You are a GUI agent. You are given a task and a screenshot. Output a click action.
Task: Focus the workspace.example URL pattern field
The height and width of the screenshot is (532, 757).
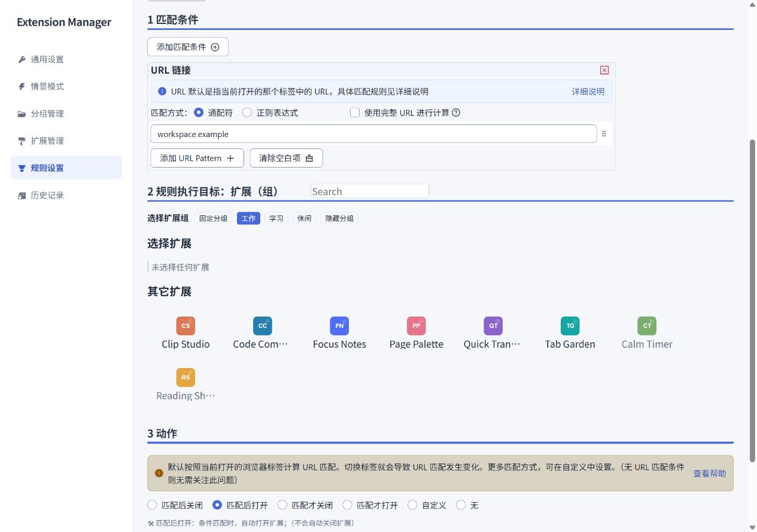(x=374, y=134)
